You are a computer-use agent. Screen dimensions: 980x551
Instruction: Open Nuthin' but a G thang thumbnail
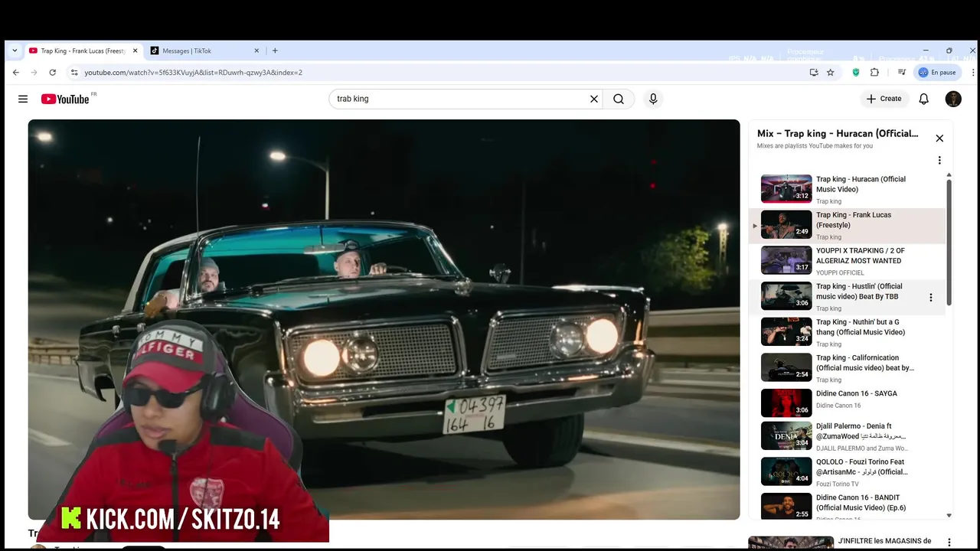click(786, 331)
